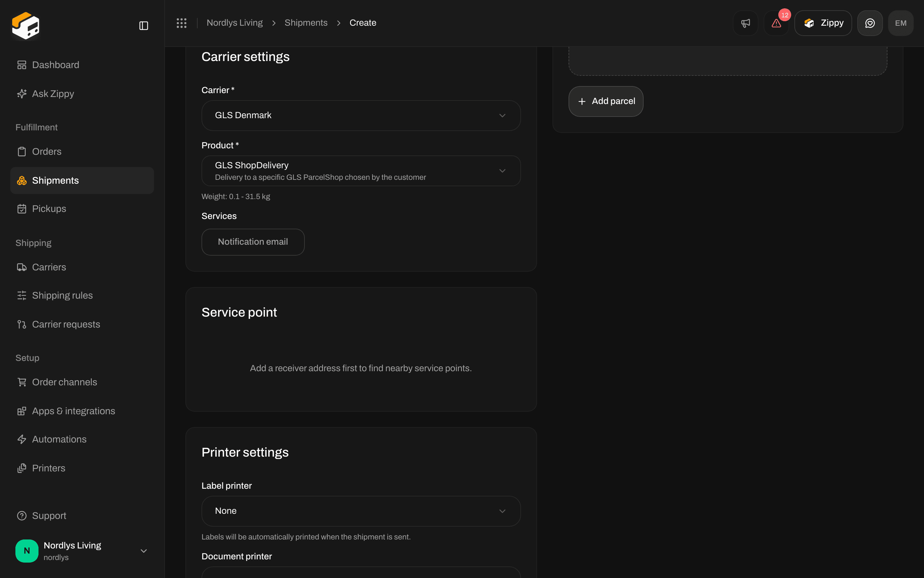Open Ask Zippy page

click(82, 94)
